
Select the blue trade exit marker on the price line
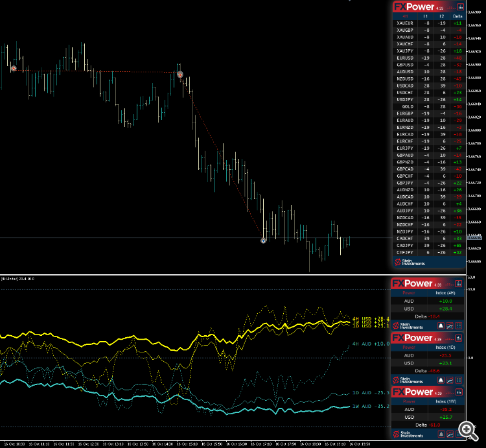264,241
